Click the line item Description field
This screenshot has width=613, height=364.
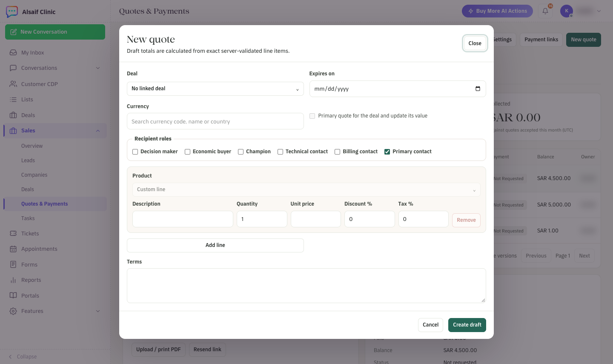point(183,219)
